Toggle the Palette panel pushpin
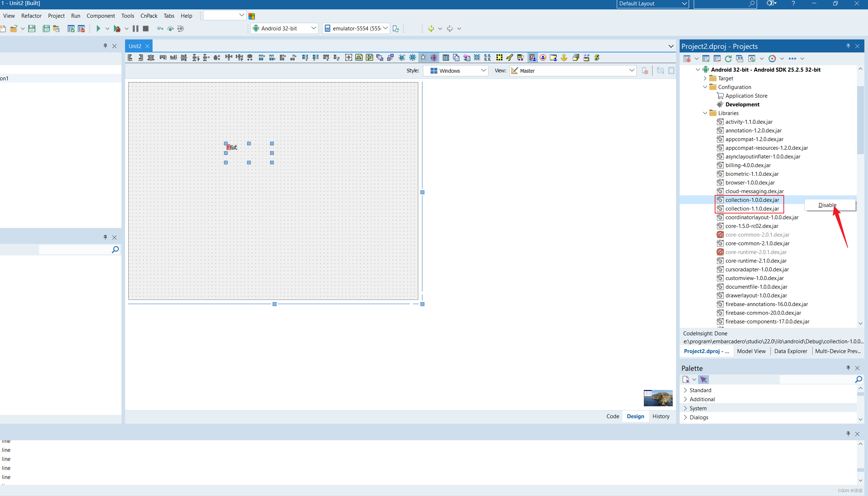Image resolution: width=868 pixels, height=496 pixels. [x=848, y=368]
